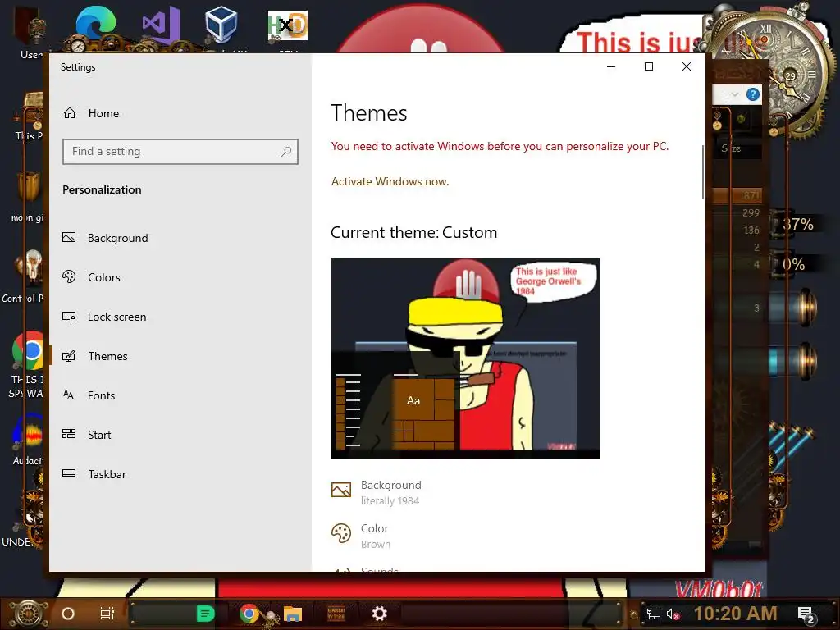Image resolution: width=840 pixels, height=630 pixels.
Task: Expand dropdown chevron beside help icon
Action: point(735,95)
